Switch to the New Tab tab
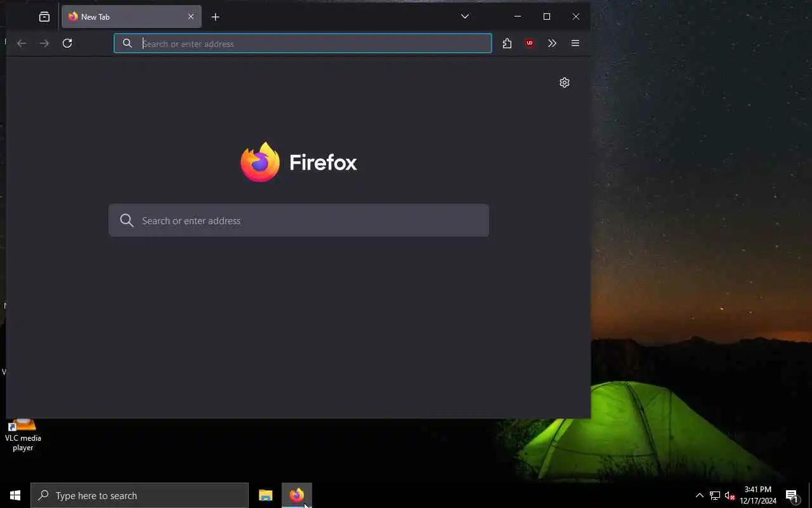This screenshot has width=812, height=508. point(131,17)
